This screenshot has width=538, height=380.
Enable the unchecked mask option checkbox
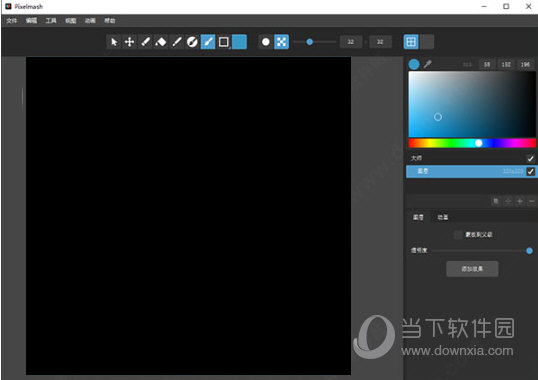pyautogui.click(x=458, y=235)
